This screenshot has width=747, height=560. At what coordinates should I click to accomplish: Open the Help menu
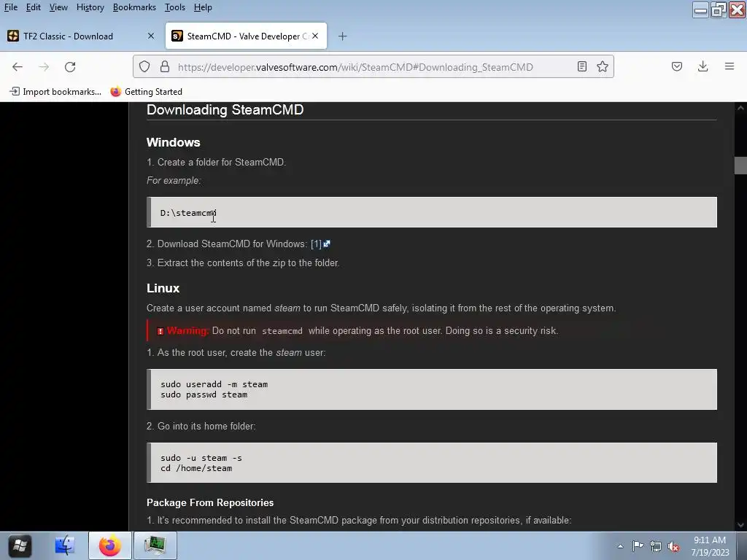pyautogui.click(x=203, y=7)
